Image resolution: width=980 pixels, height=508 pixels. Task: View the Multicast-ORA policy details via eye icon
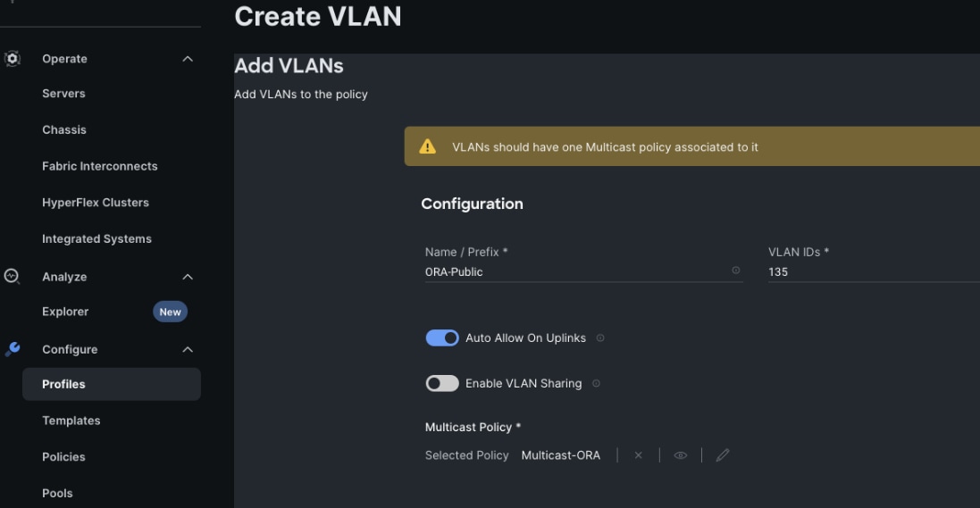point(681,455)
